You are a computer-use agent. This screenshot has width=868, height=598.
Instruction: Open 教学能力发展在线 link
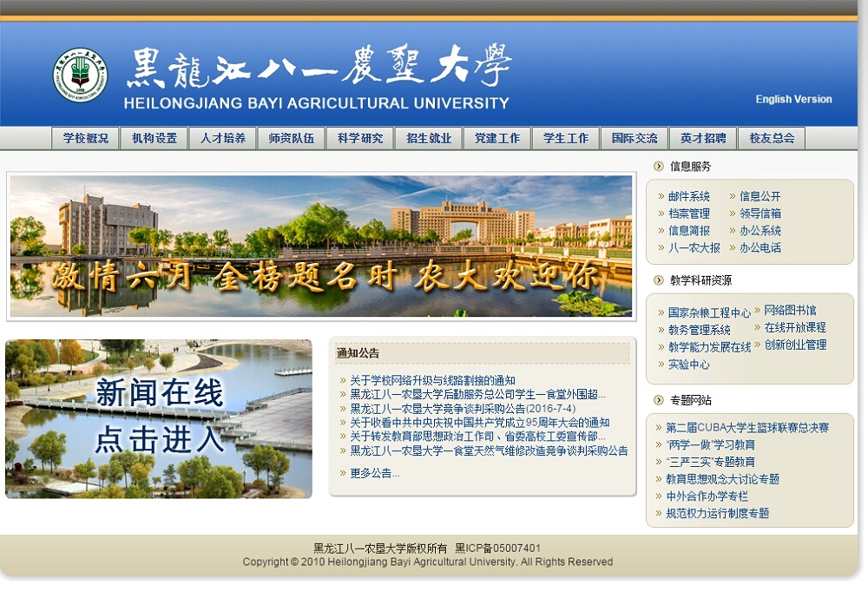click(x=710, y=347)
